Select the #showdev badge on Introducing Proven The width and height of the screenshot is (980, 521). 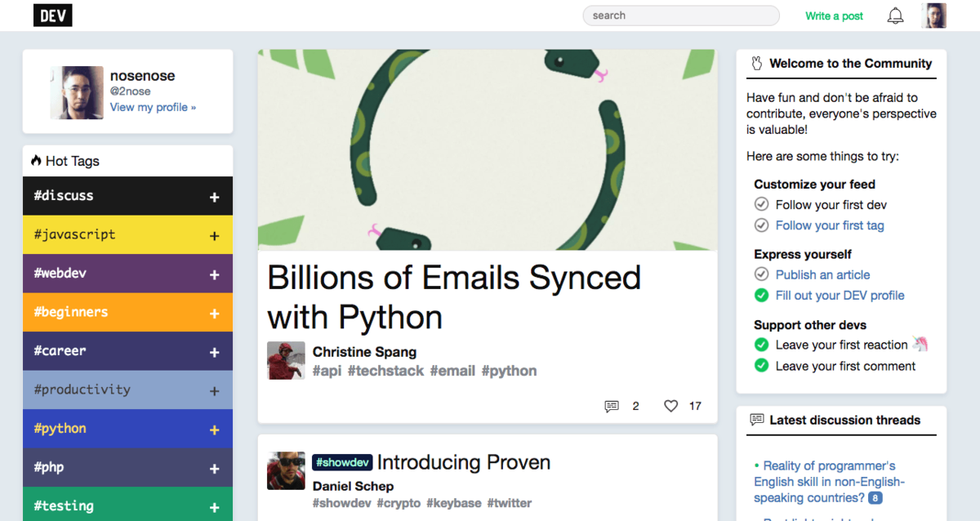(342, 462)
